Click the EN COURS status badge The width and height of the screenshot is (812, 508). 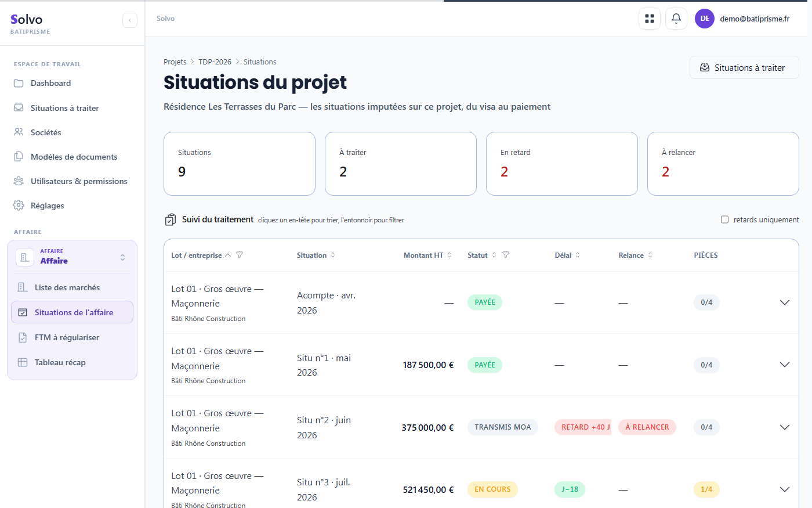[x=492, y=489]
